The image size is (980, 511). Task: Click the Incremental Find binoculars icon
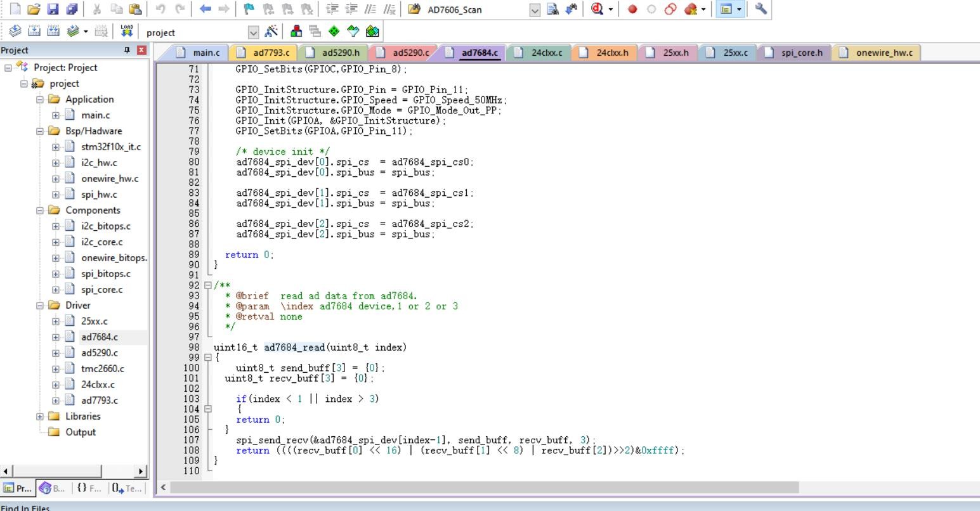[x=572, y=9]
